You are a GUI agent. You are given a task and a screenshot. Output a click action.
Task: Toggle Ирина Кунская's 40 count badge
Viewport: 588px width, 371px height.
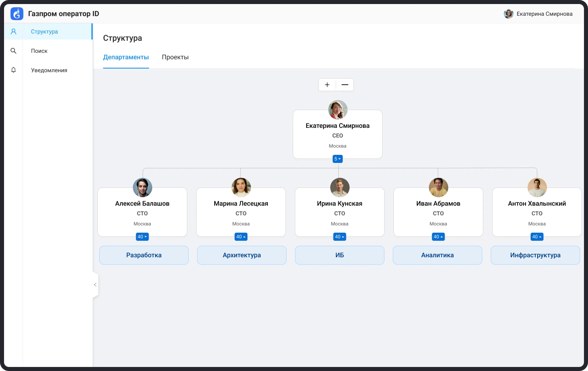(340, 237)
